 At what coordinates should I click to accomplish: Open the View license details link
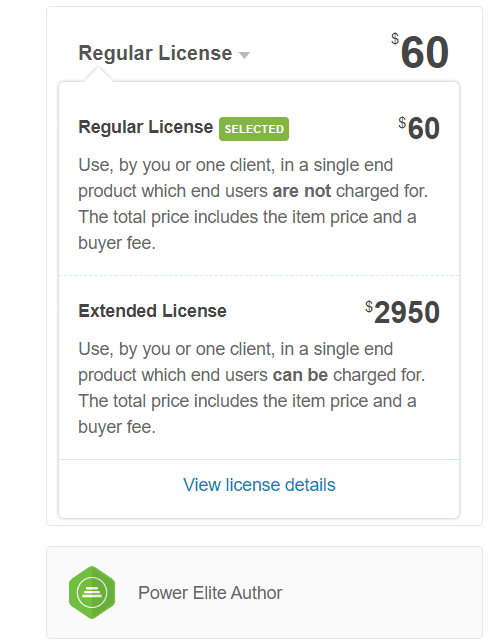pos(259,485)
